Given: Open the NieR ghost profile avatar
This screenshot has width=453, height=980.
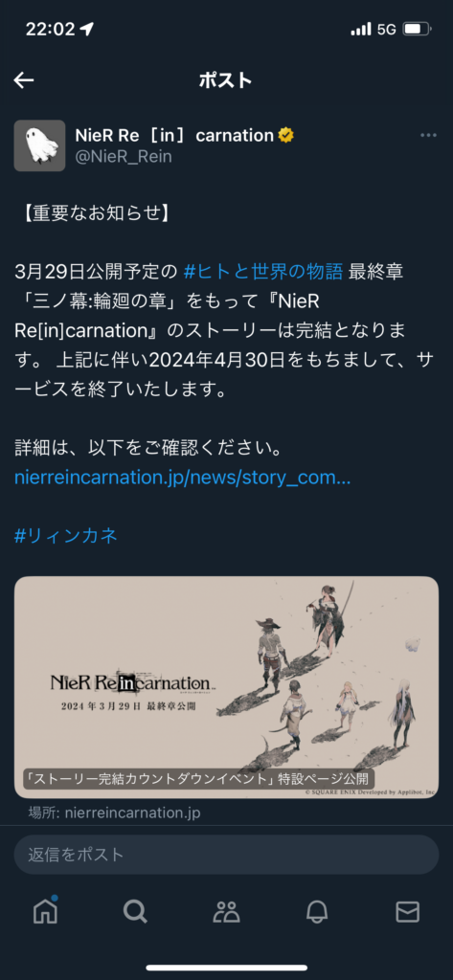Looking at the screenshot, I should pyautogui.click(x=39, y=145).
